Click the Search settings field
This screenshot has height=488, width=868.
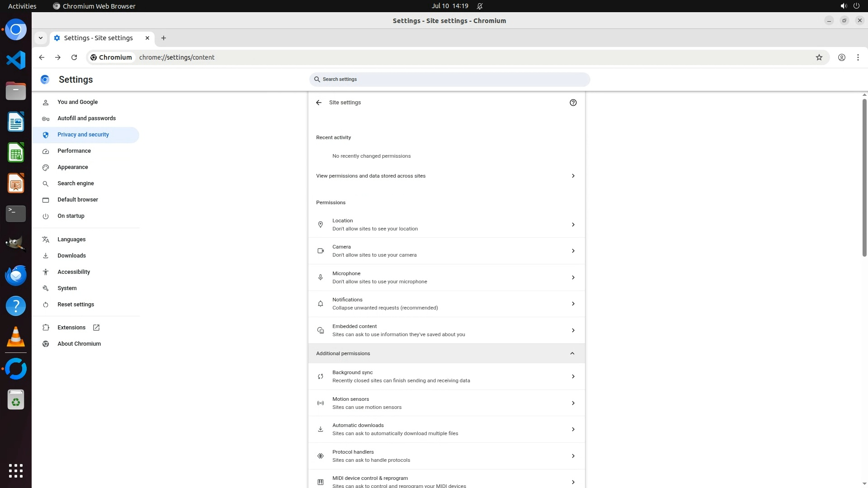point(449,80)
